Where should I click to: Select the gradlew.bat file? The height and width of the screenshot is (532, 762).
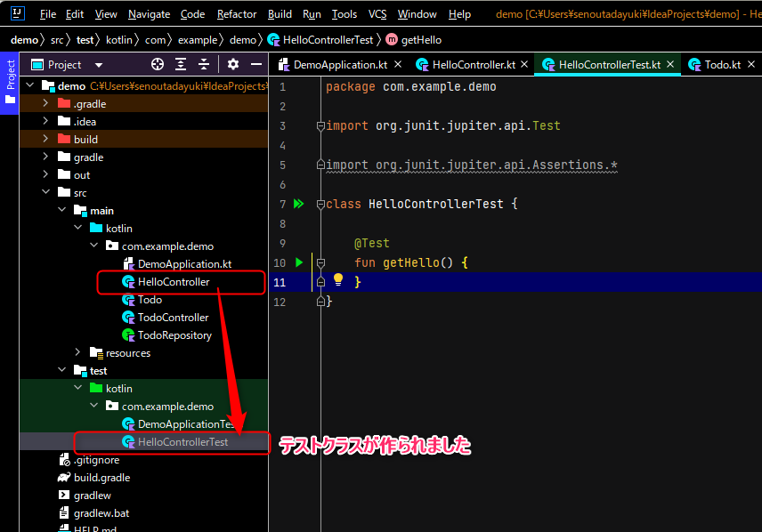point(101,513)
